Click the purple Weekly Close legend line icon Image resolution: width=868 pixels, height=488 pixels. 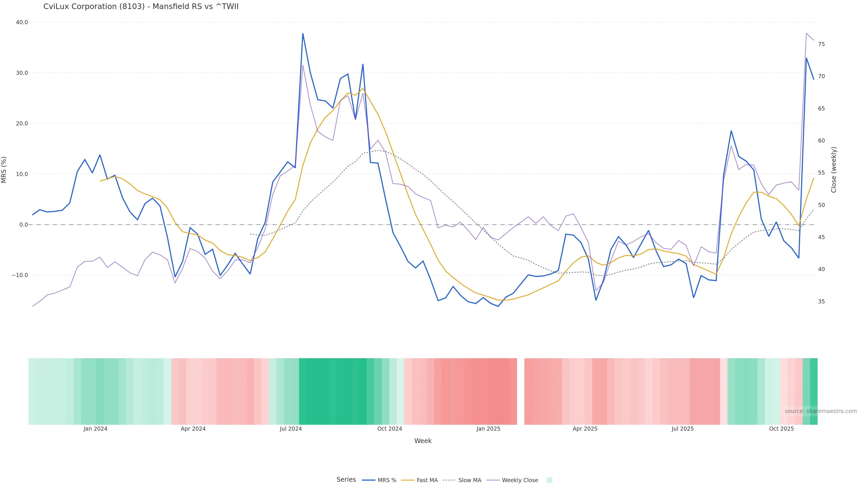pyautogui.click(x=493, y=480)
